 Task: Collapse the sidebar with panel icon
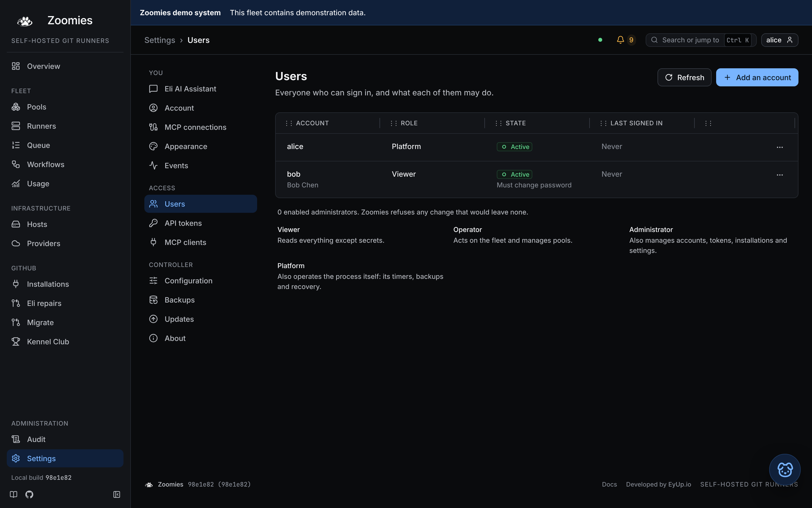tap(117, 494)
